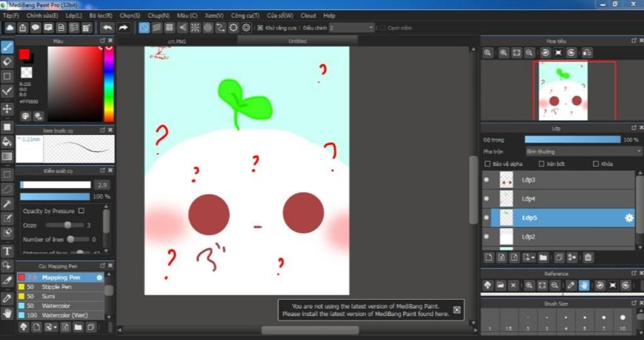Turn snap off with the highlighted icon

(x=144, y=28)
